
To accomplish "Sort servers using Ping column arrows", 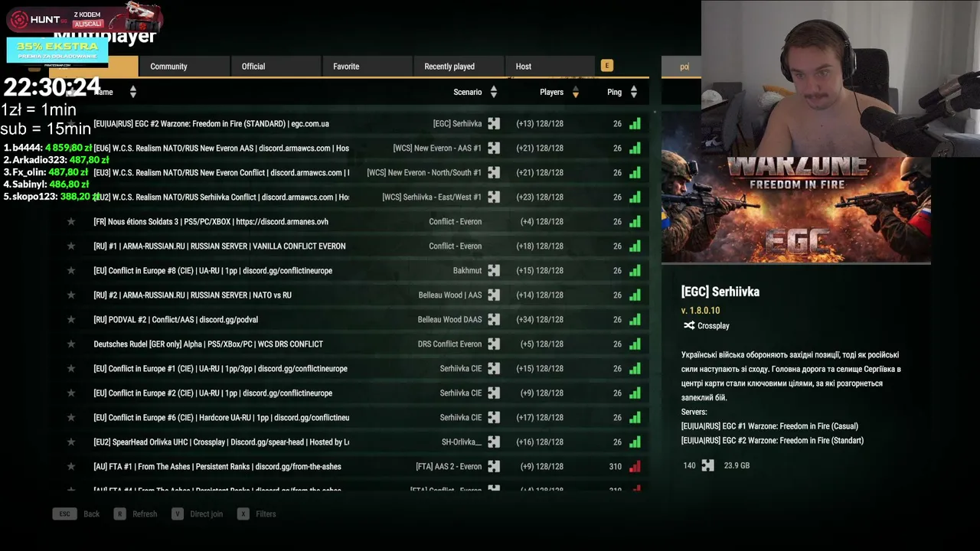I will point(634,92).
